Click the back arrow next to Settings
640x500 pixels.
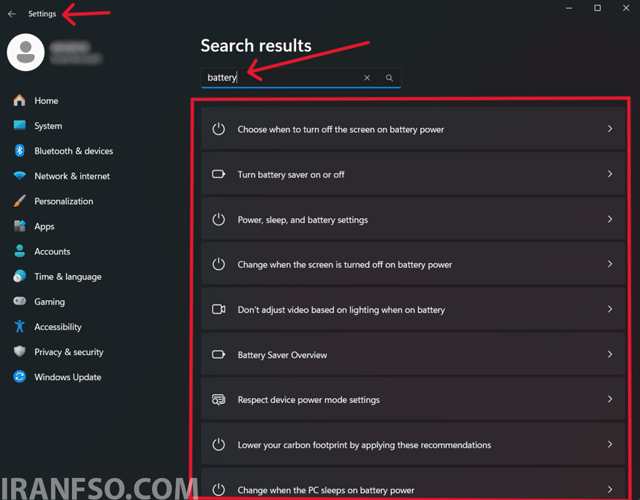pyautogui.click(x=11, y=14)
